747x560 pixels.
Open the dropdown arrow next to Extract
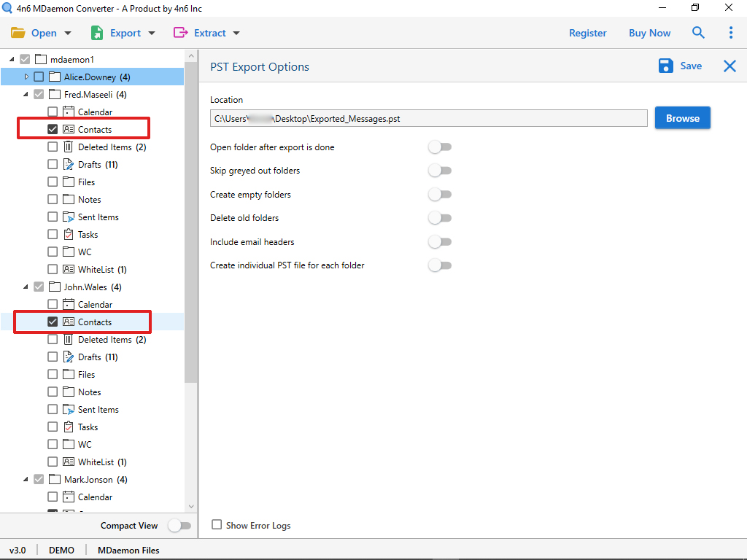pos(236,34)
